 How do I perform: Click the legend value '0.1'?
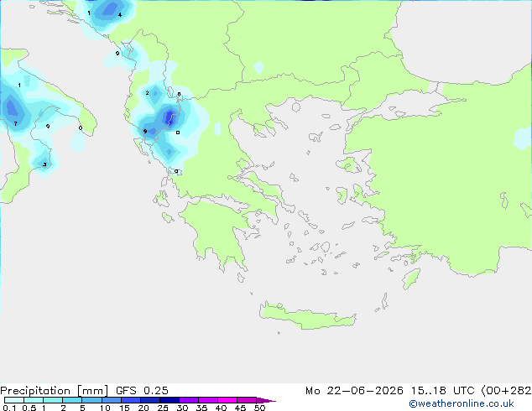9,408
